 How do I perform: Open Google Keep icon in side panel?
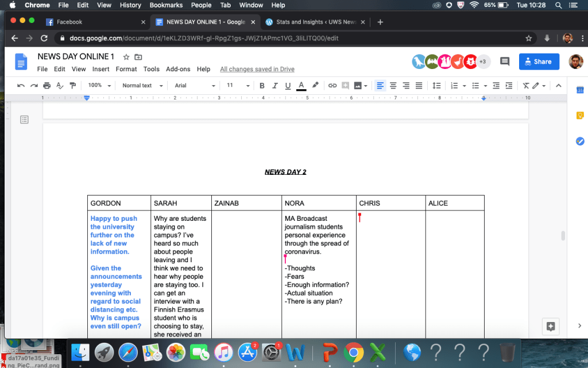(579, 116)
